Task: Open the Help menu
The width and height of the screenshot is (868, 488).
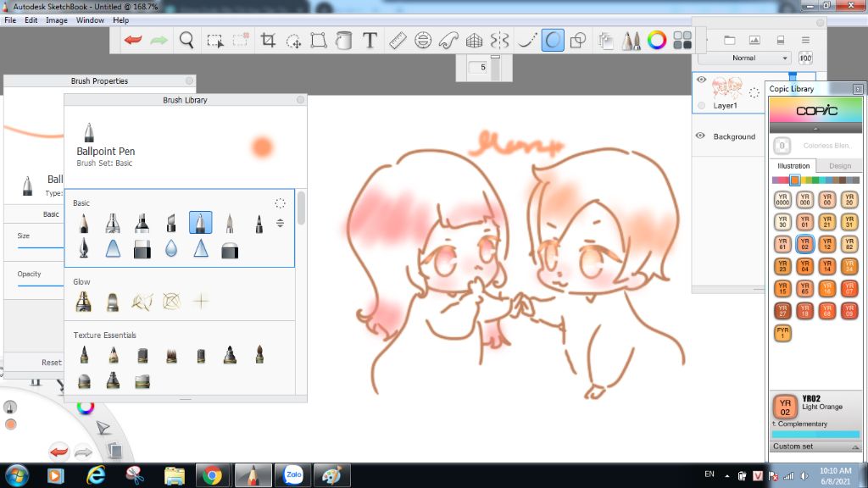Action: click(x=120, y=20)
